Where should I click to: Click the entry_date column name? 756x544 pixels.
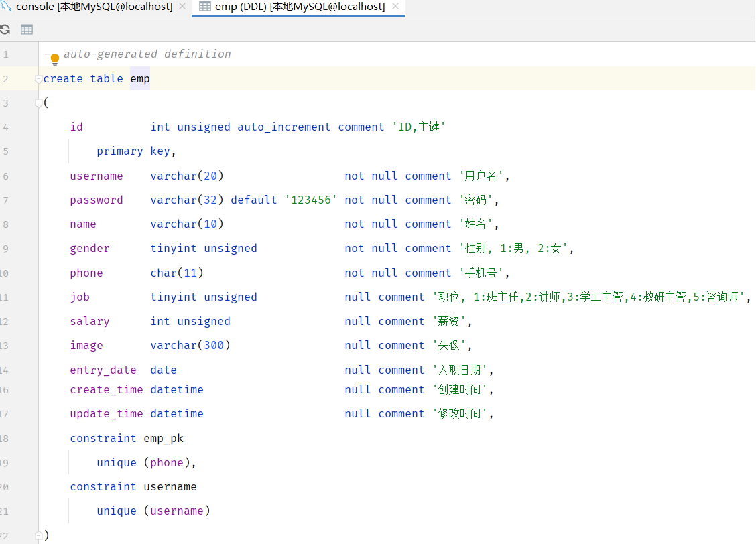coord(103,370)
